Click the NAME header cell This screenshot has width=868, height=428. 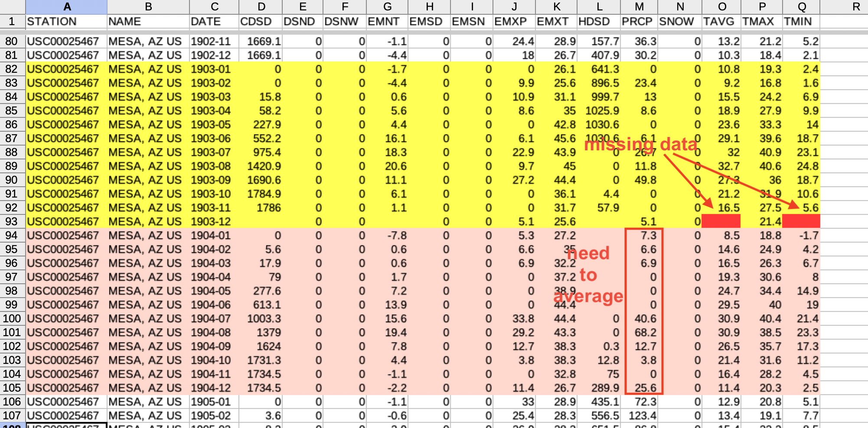click(x=148, y=21)
